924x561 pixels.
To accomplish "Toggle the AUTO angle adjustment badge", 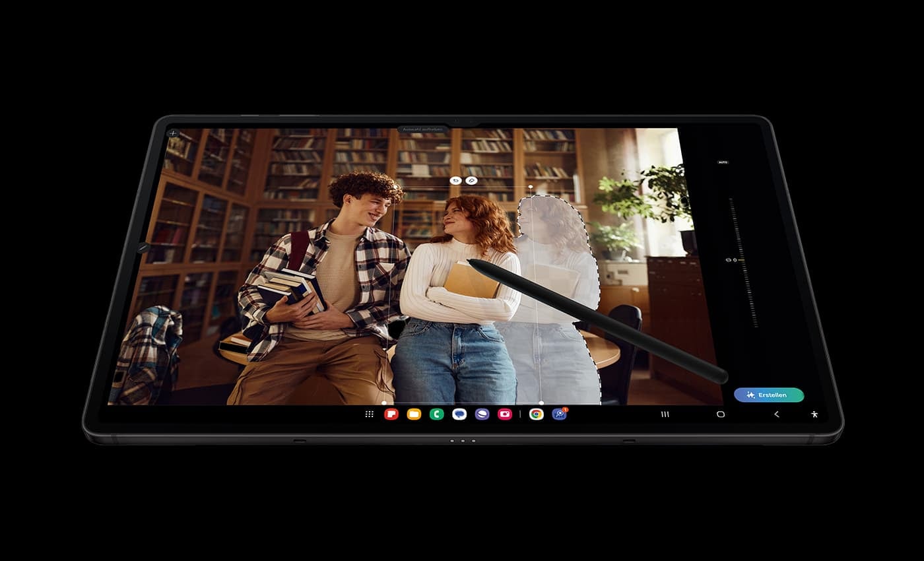I will click(x=723, y=162).
